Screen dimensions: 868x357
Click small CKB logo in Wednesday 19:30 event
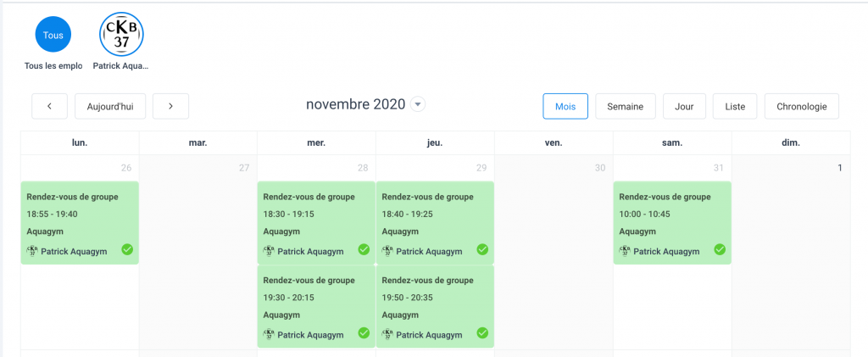pos(269,335)
